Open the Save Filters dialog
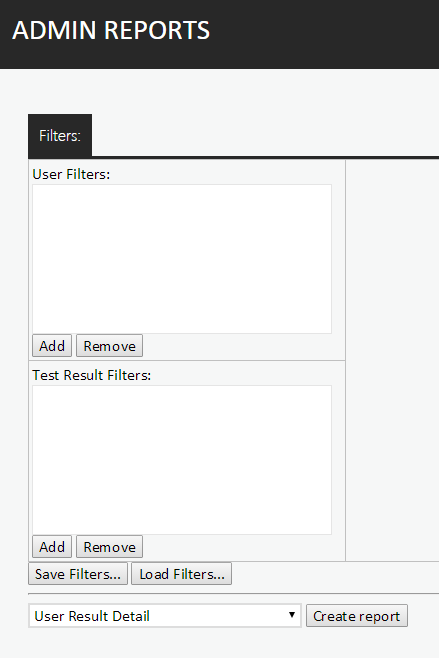The width and height of the screenshot is (439, 658). pos(78,574)
